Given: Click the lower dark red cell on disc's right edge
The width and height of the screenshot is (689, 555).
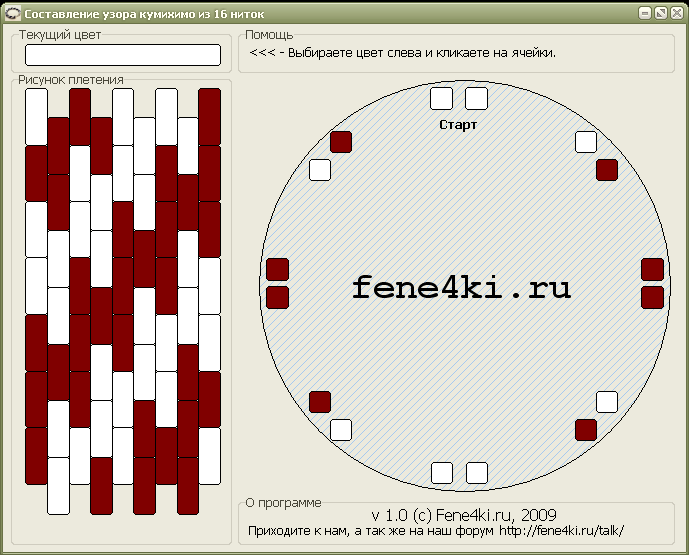Looking at the screenshot, I should pyautogui.click(x=653, y=297).
